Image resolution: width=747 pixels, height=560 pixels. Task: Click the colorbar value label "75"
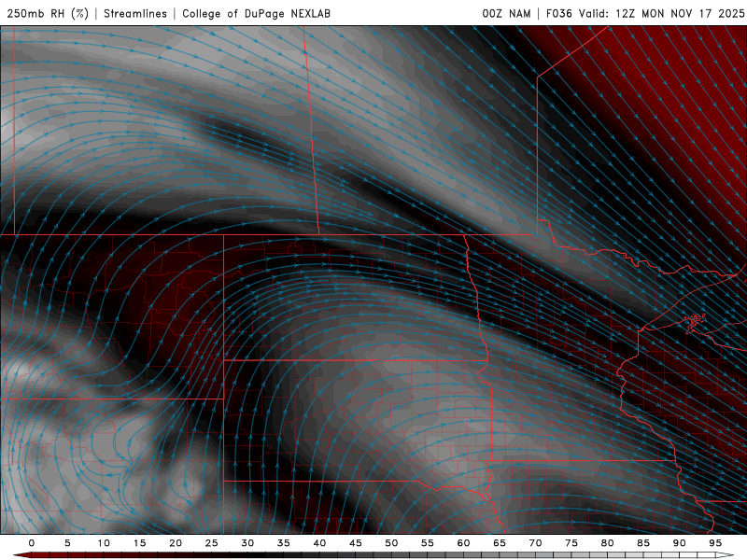pyautogui.click(x=571, y=543)
